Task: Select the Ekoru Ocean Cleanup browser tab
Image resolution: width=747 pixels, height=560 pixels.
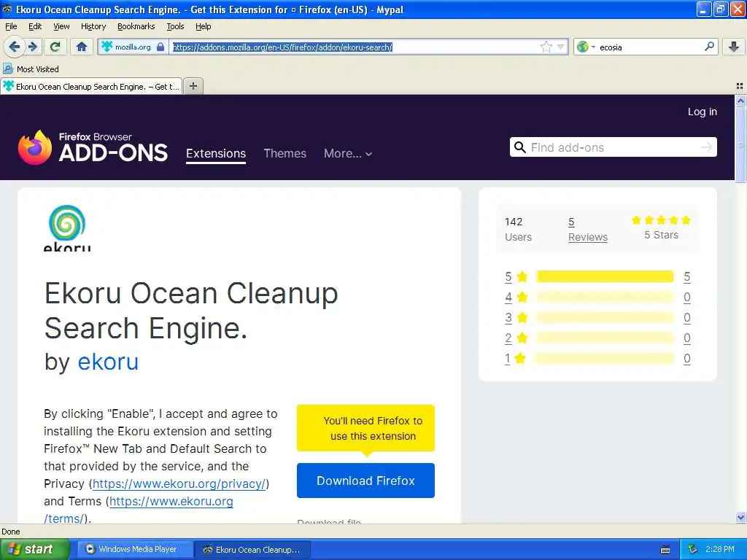Action: click(91, 86)
